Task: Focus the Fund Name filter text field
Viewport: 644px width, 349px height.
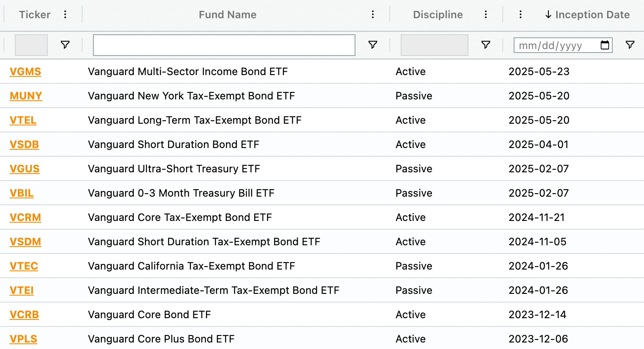Action: [x=224, y=45]
